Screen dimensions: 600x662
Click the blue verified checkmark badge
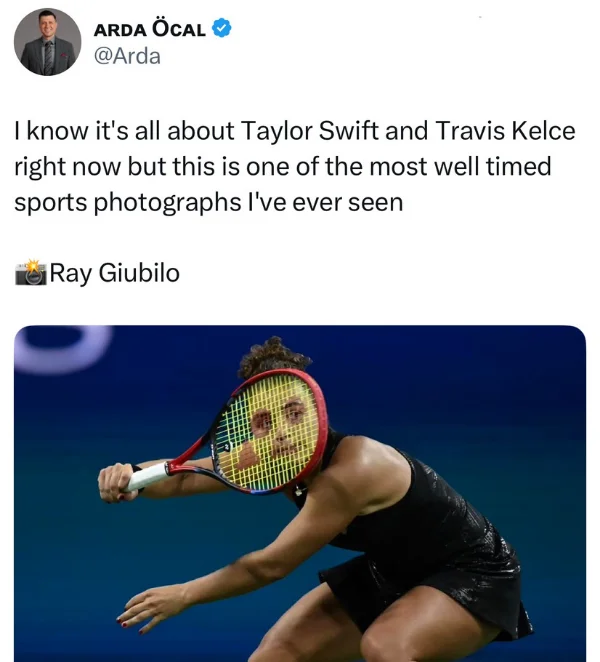point(221,28)
